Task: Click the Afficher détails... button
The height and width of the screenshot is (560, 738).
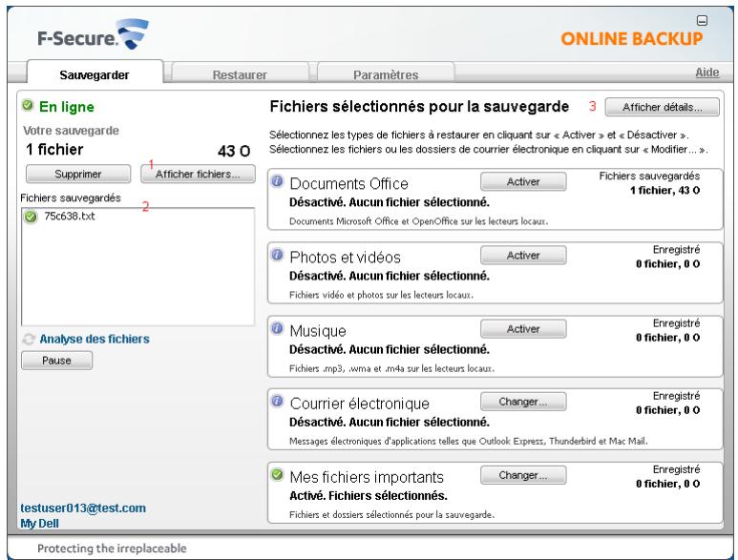Action: click(x=663, y=107)
